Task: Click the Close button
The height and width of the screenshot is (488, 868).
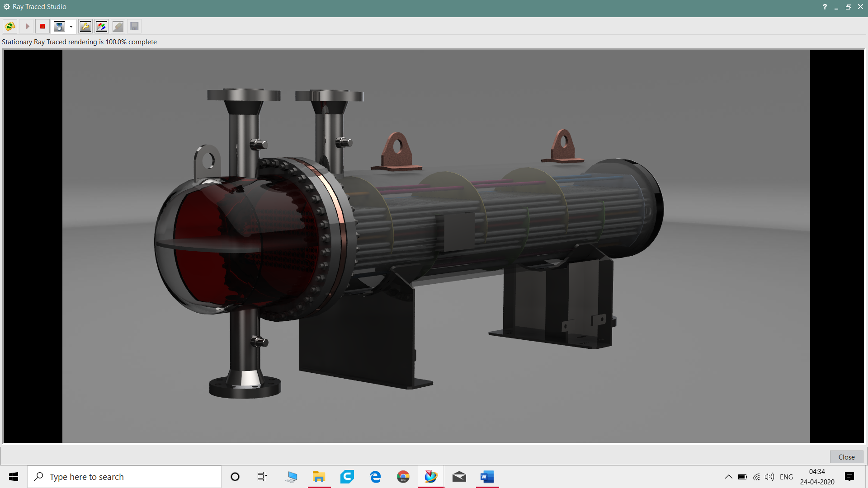Action: click(846, 457)
